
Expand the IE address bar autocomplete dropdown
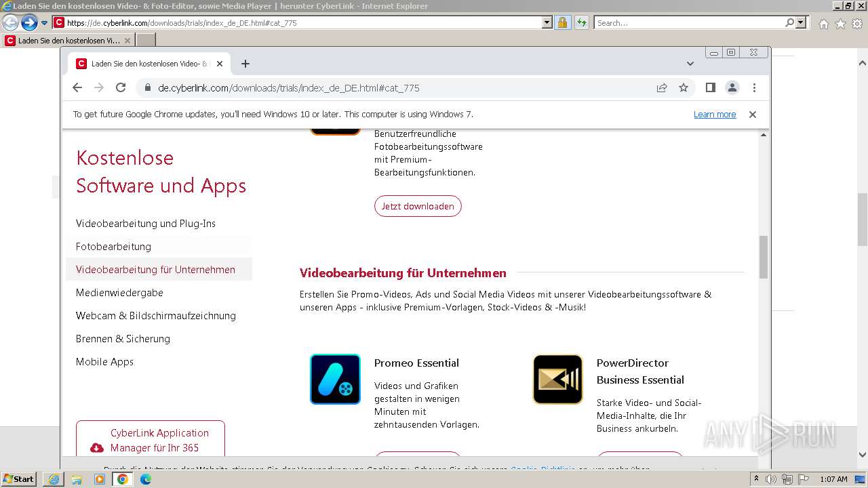(547, 23)
